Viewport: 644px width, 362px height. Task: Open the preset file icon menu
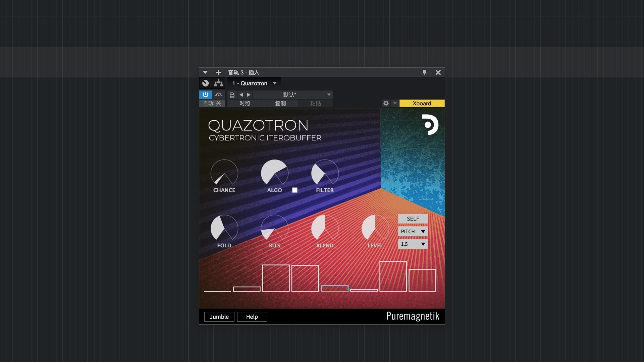pyautogui.click(x=232, y=95)
